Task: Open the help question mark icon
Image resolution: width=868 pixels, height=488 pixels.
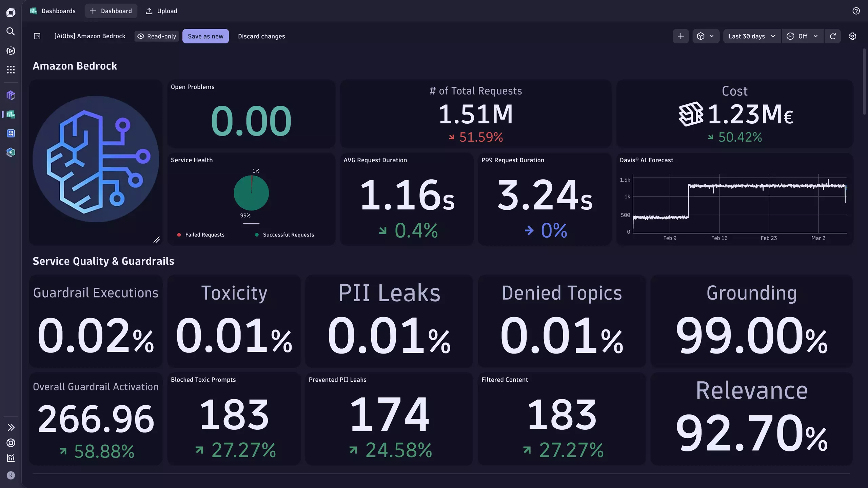Action: point(856,11)
